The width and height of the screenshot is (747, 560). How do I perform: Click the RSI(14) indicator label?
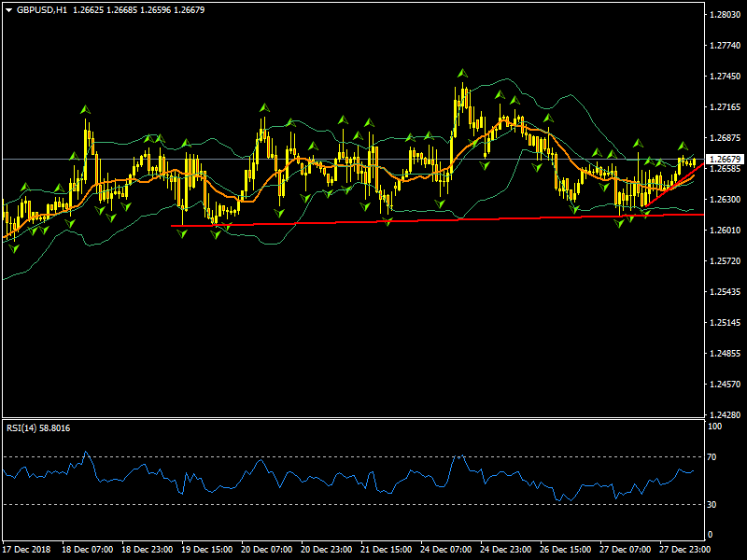pyautogui.click(x=25, y=428)
